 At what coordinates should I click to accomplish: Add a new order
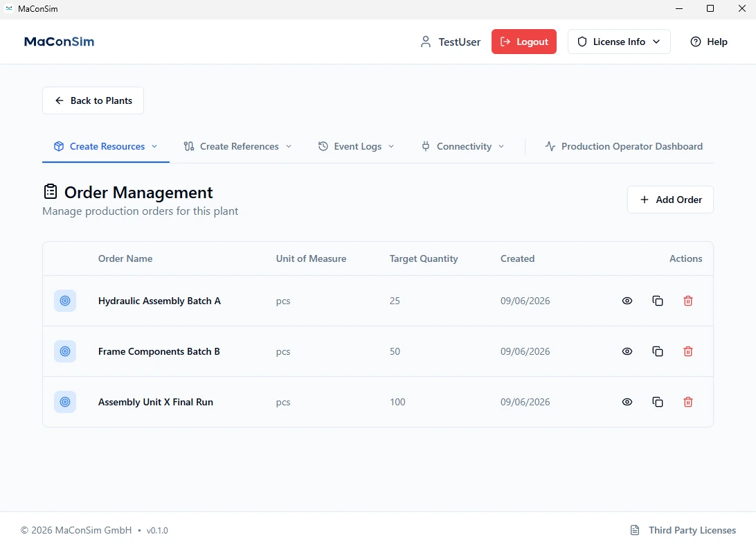point(670,200)
